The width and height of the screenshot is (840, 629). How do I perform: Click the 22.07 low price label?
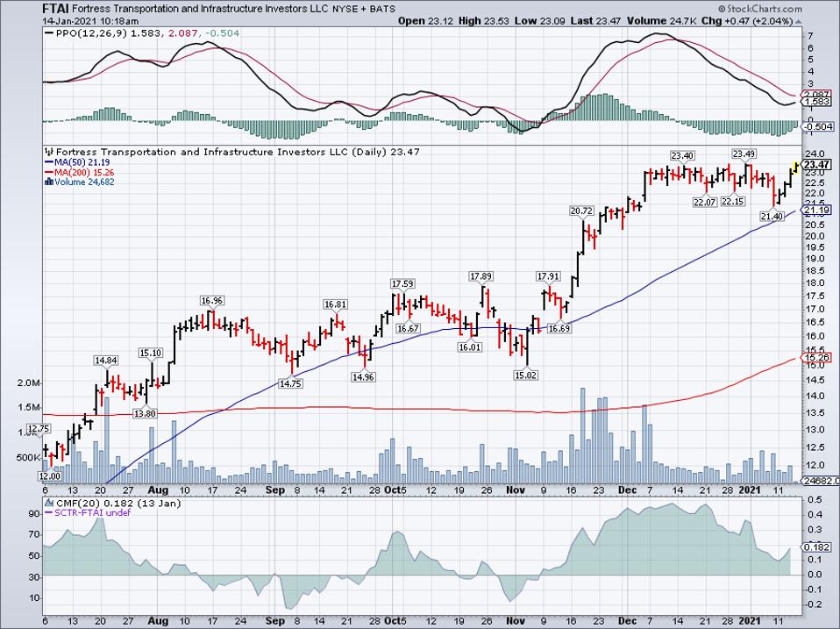tap(704, 202)
